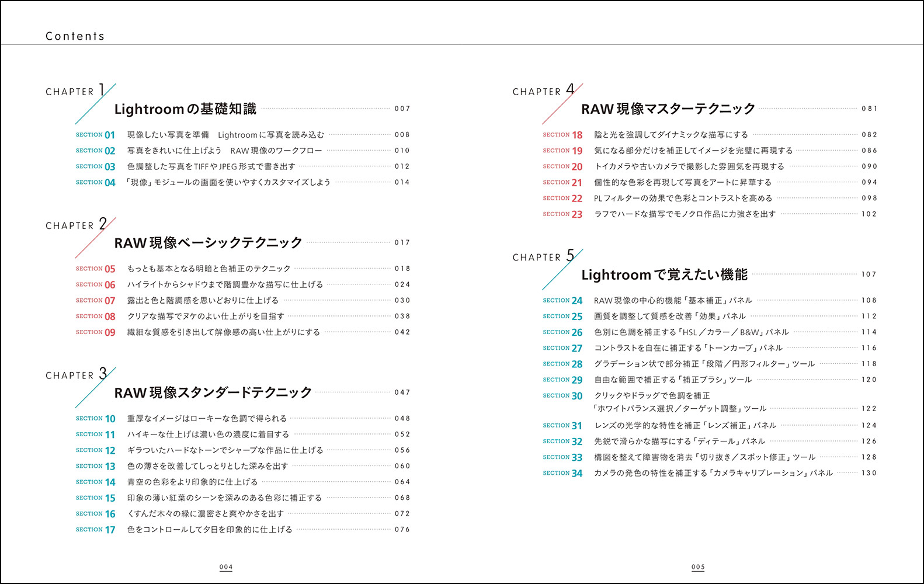Select Section 18 陰と光 entry

point(671,135)
